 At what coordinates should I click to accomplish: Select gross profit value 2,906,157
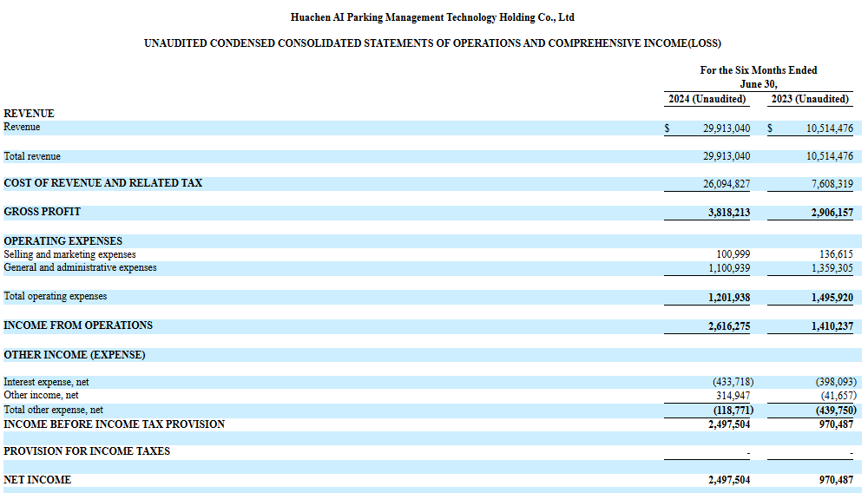(x=832, y=213)
